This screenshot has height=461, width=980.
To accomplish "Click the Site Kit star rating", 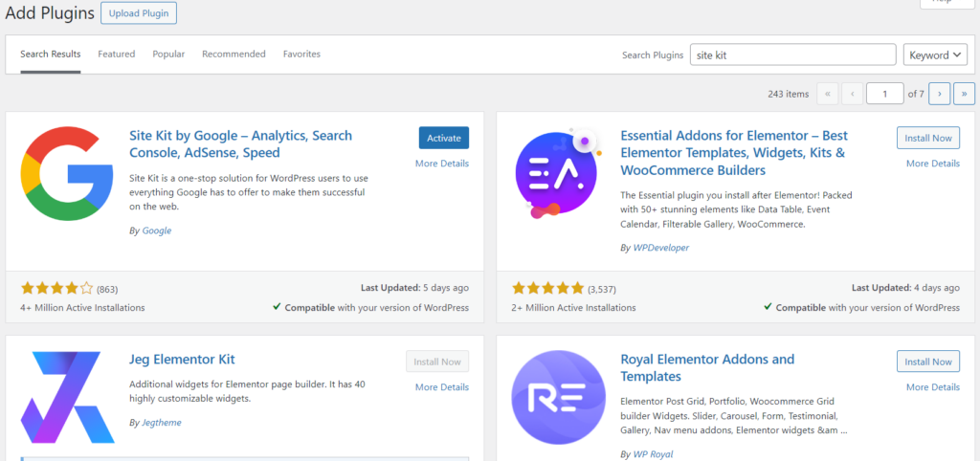I will 56,289.
